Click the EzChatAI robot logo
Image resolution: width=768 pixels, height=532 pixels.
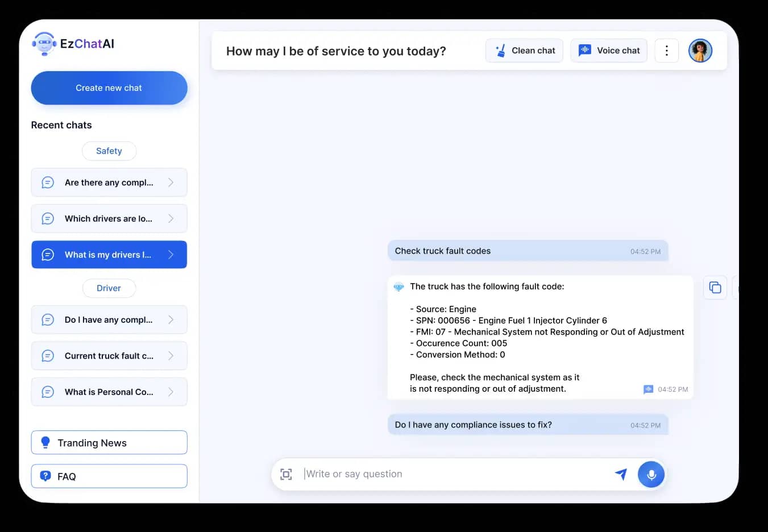pos(44,44)
